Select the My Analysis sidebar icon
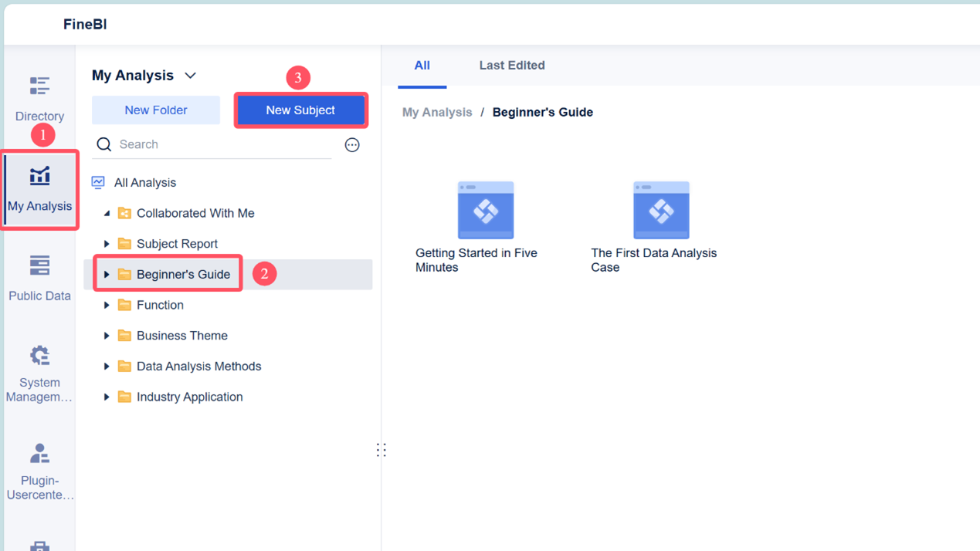The width and height of the screenshot is (980, 551). pyautogui.click(x=39, y=177)
